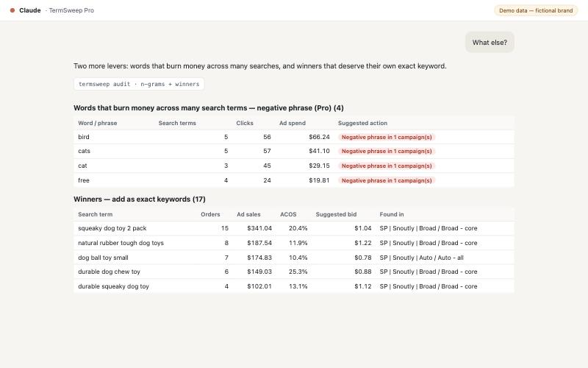
Task: Click the Search term column header in Winners
Action: [x=96, y=214]
